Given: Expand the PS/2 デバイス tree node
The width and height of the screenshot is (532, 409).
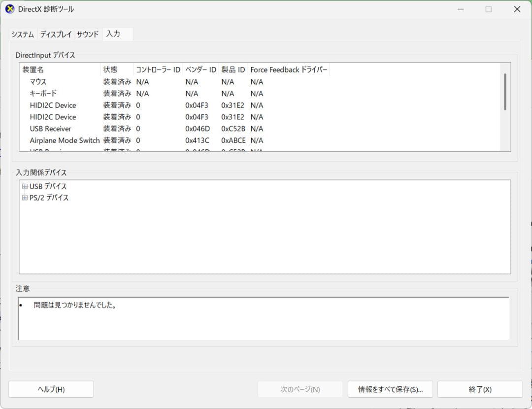Looking at the screenshot, I should click(25, 198).
